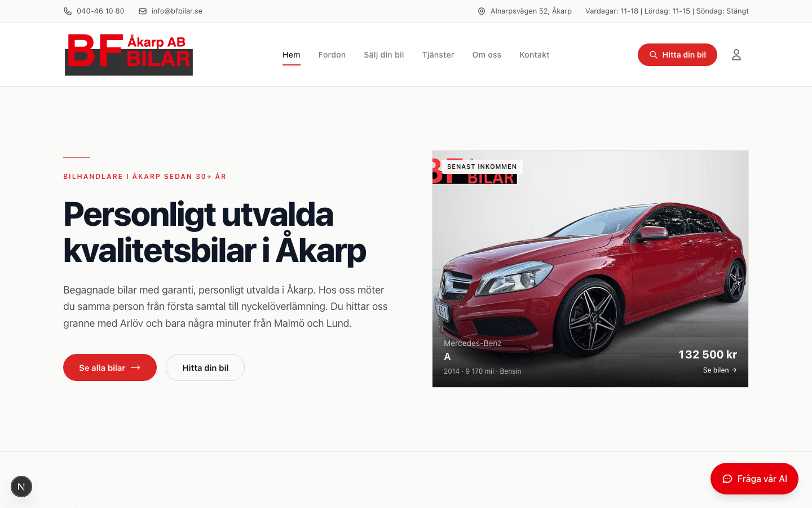
Task: Open the Sälj din bil page
Action: [384, 55]
